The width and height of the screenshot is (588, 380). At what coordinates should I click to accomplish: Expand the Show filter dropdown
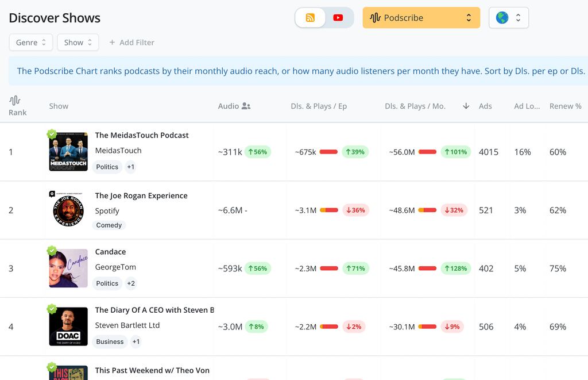coord(78,43)
